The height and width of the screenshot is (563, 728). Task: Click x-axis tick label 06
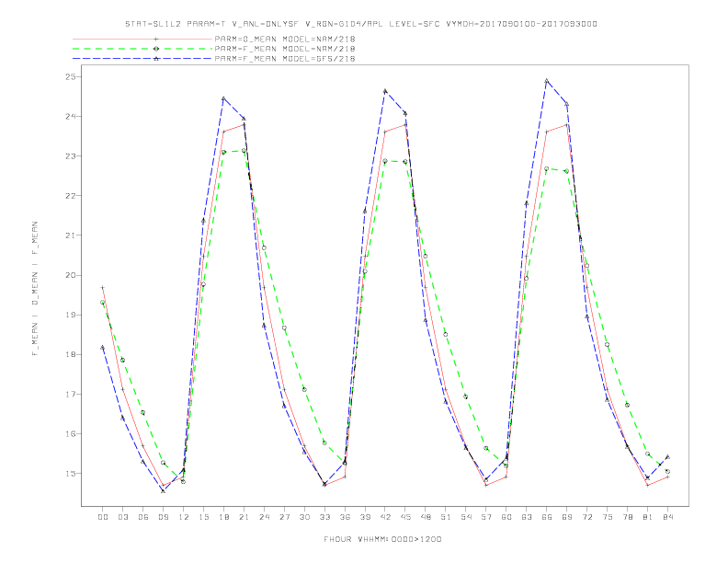pyautogui.click(x=143, y=517)
